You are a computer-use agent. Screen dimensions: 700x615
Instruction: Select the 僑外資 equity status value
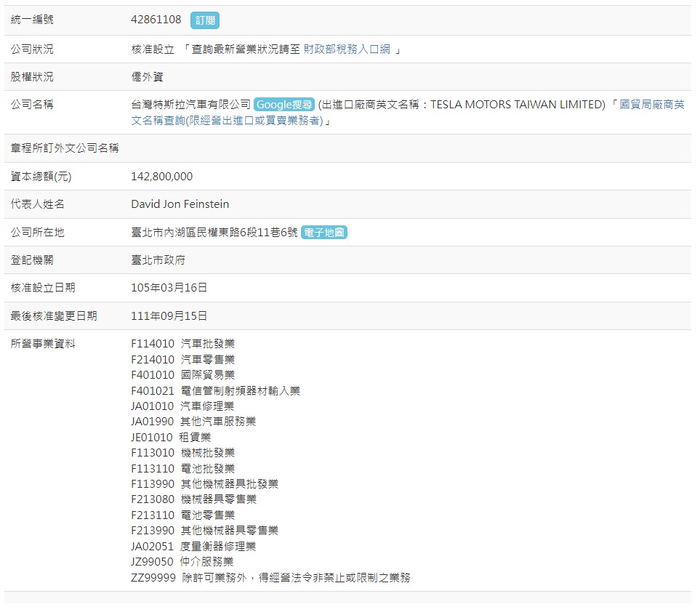pyautogui.click(x=147, y=77)
